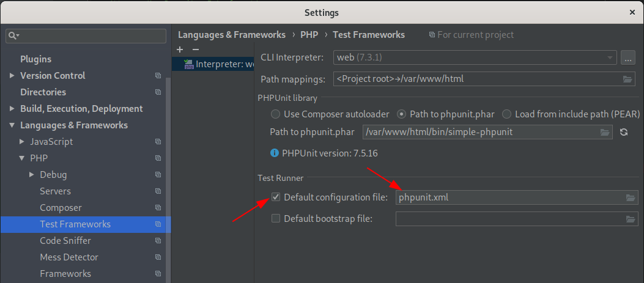Open Plugins settings page

[35, 59]
